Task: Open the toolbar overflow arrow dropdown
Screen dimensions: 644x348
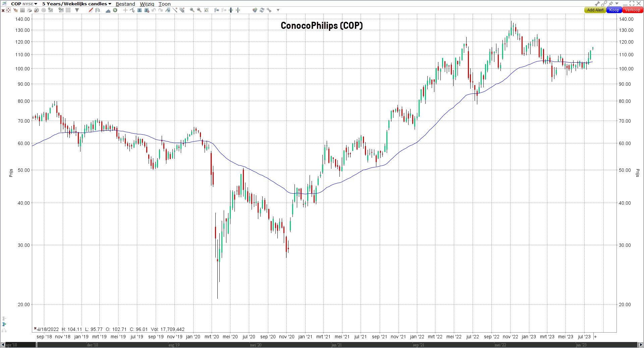Action: pyautogui.click(x=278, y=10)
